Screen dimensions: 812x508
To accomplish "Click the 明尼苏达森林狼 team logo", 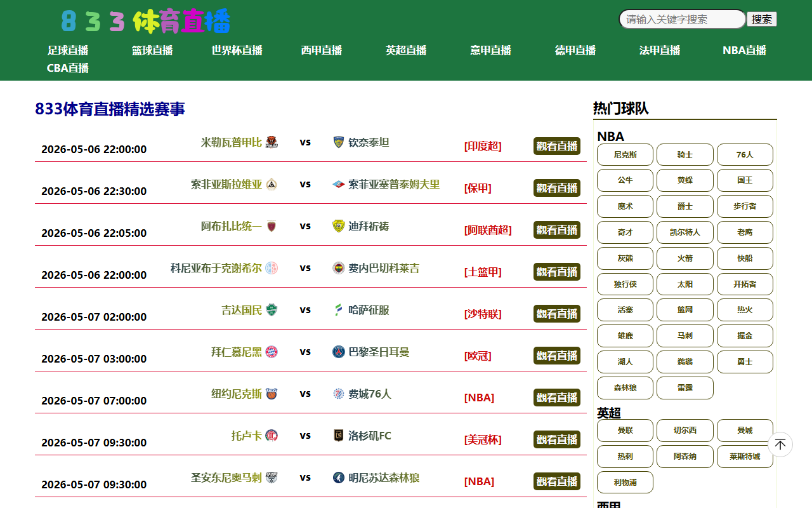I will [x=339, y=478].
